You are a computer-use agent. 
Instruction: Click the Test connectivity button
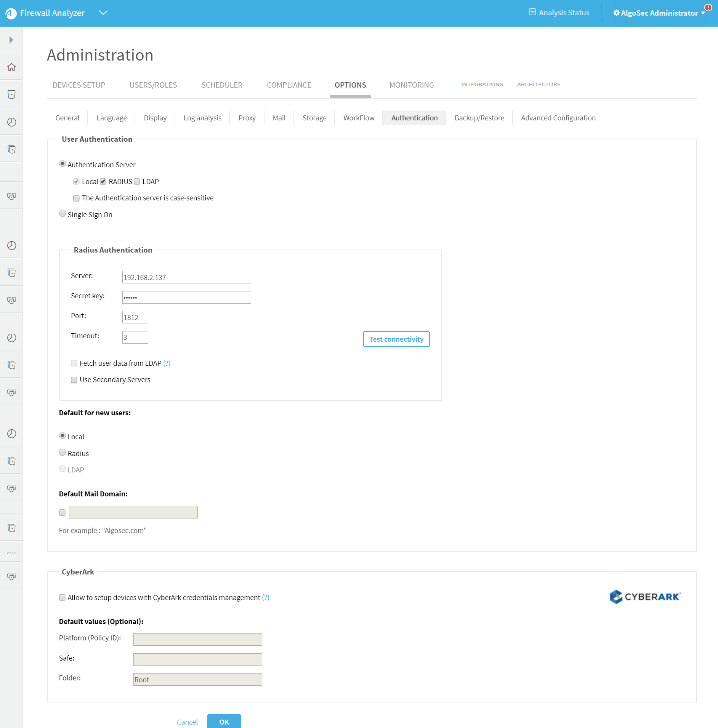pos(396,339)
